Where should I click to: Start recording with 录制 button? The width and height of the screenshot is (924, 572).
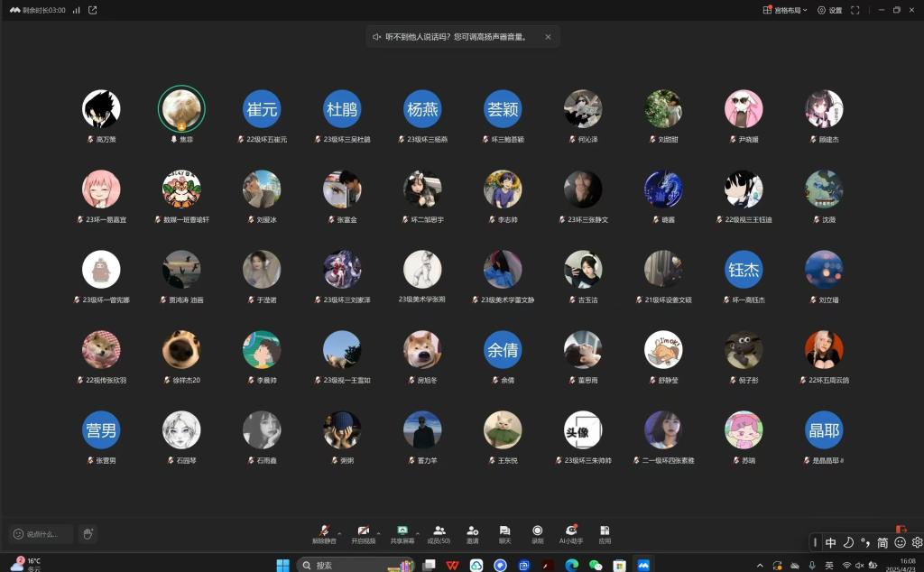(x=538, y=533)
